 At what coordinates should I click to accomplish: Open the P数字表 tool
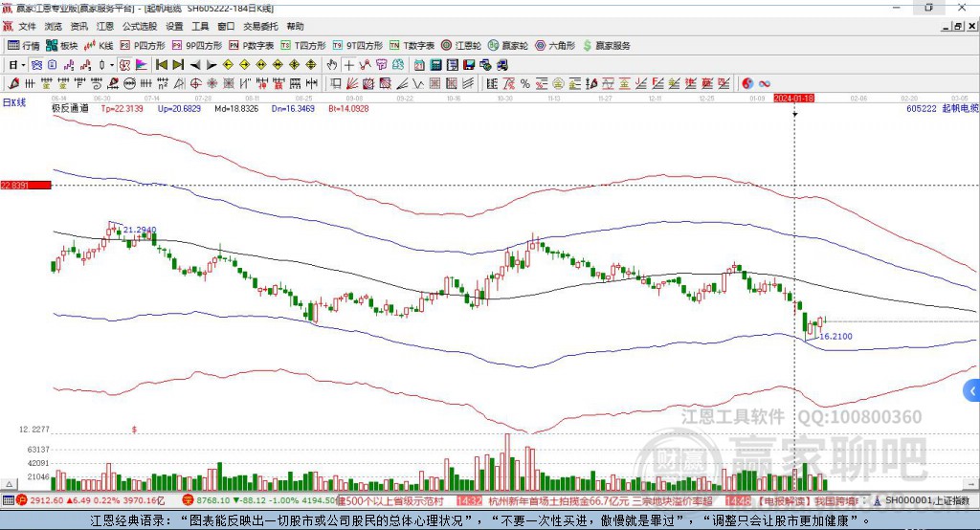(x=252, y=46)
